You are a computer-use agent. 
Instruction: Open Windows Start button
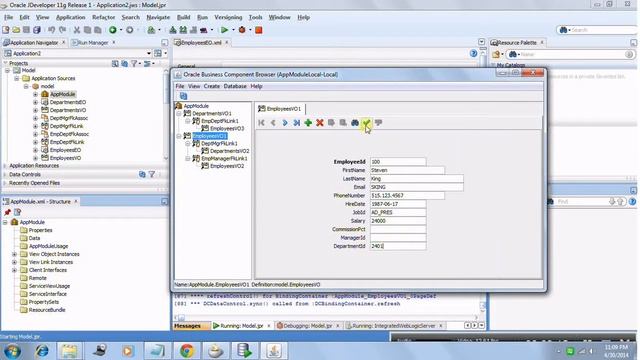click(x=12, y=351)
